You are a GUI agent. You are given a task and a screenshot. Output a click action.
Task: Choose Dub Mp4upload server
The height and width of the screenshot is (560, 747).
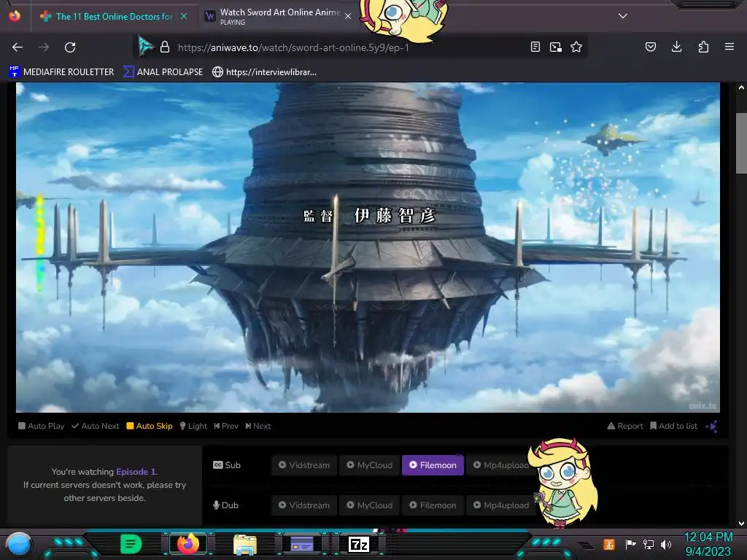(500, 505)
